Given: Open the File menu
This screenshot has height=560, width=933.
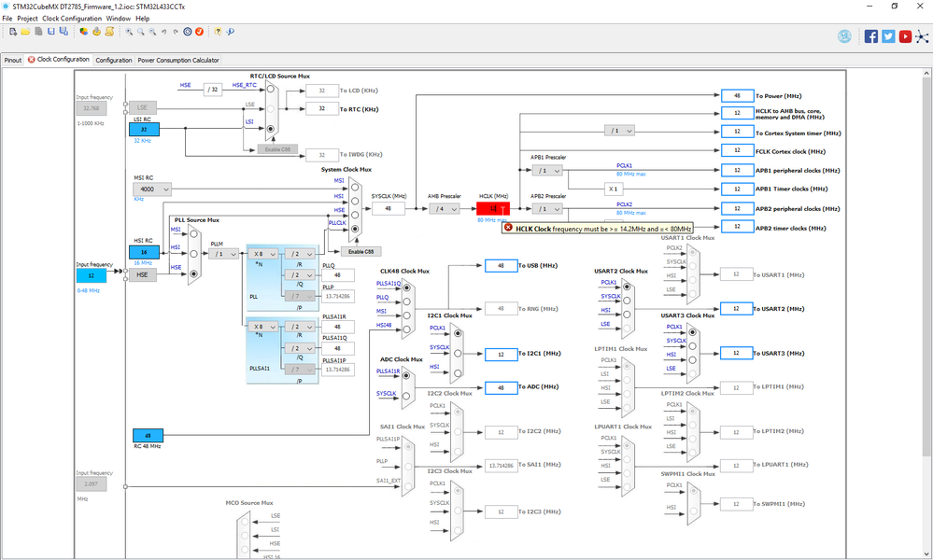Looking at the screenshot, I should pyautogui.click(x=7, y=19).
